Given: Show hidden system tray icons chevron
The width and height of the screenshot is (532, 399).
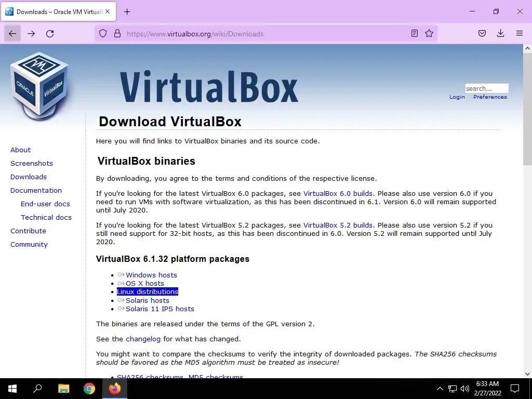Looking at the screenshot, I should (x=440, y=389).
